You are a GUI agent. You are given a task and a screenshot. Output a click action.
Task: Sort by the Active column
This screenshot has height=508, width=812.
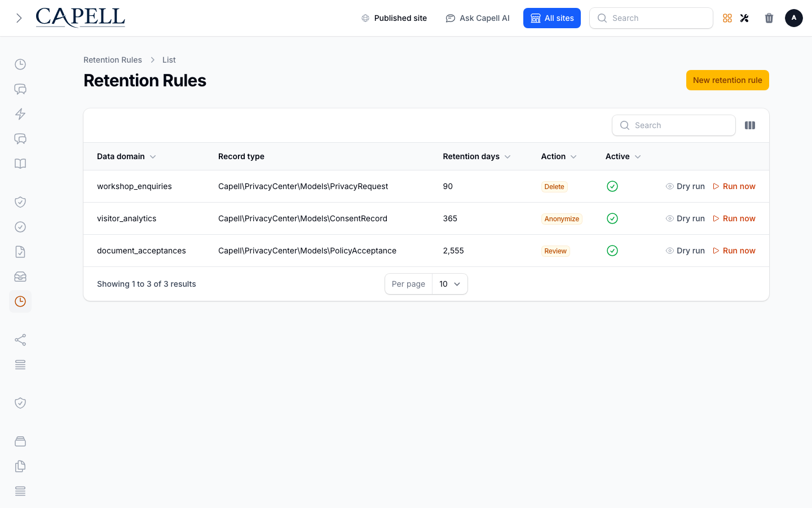pyautogui.click(x=623, y=156)
